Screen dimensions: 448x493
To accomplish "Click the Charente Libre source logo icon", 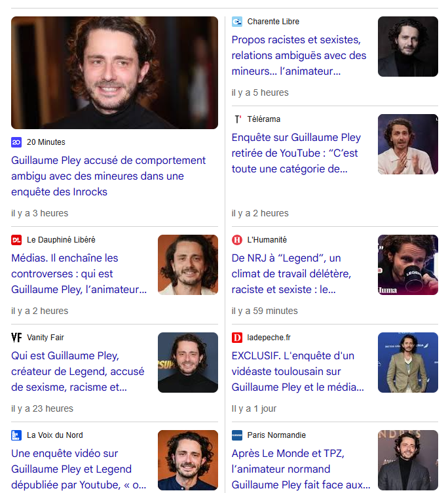I will [x=237, y=22].
